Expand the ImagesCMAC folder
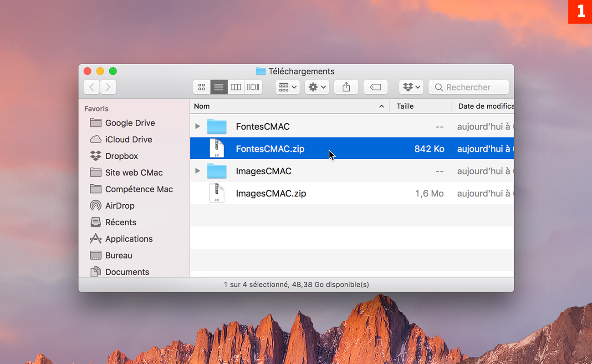The height and width of the screenshot is (364, 592). pyautogui.click(x=198, y=171)
